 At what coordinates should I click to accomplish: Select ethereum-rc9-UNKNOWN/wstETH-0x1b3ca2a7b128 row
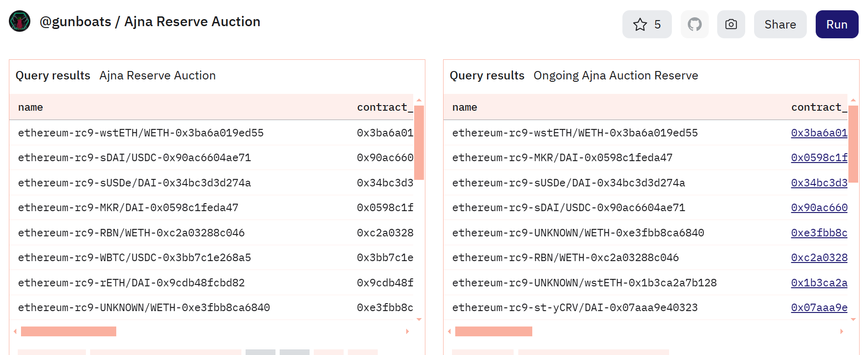pyautogui.click(x=645, y=283)
